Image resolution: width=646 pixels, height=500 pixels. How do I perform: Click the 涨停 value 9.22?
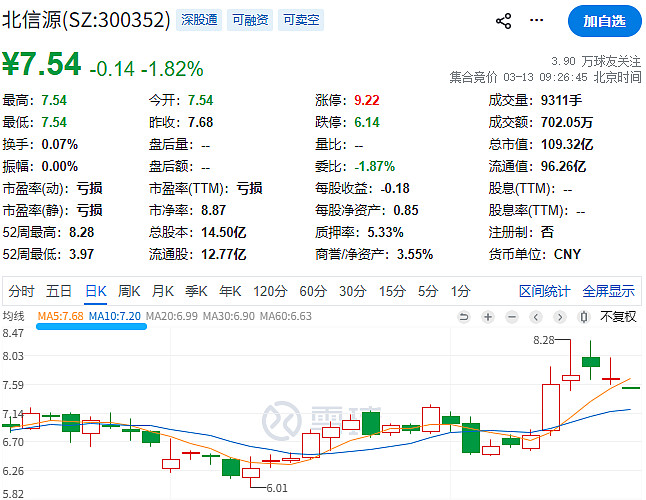coord(367,100)
